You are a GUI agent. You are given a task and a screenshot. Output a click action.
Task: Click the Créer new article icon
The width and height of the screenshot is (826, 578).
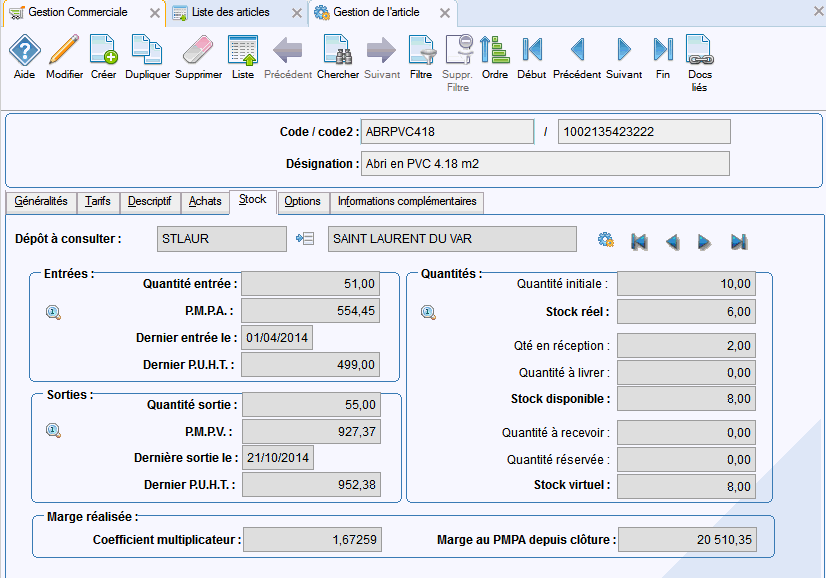(103, 50)
